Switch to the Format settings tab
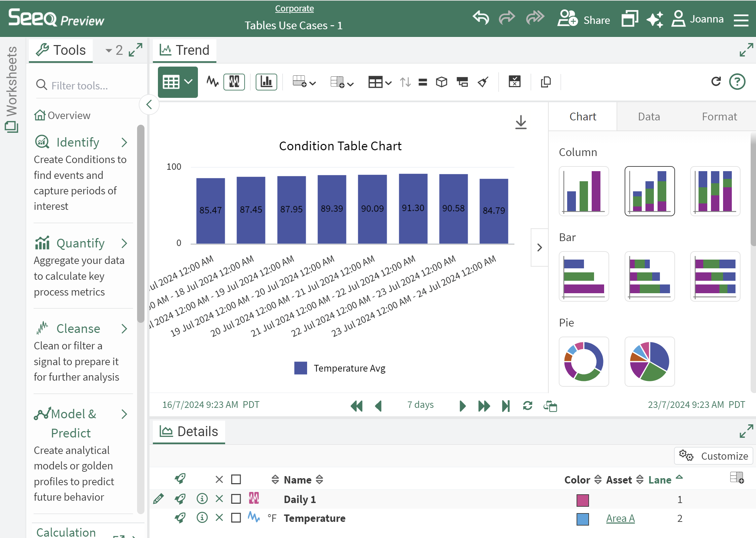Viewport: 756px width, 538px height. point(719,117)
